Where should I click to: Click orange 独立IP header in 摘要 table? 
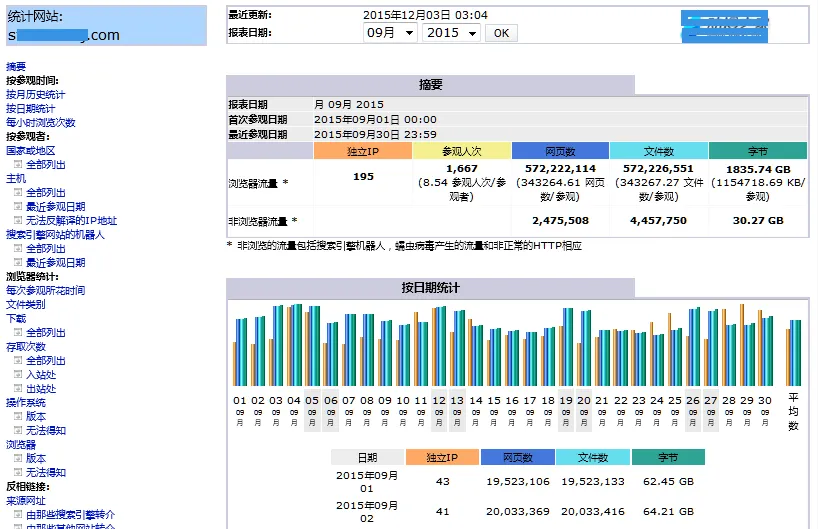click(x=363, y=151)
